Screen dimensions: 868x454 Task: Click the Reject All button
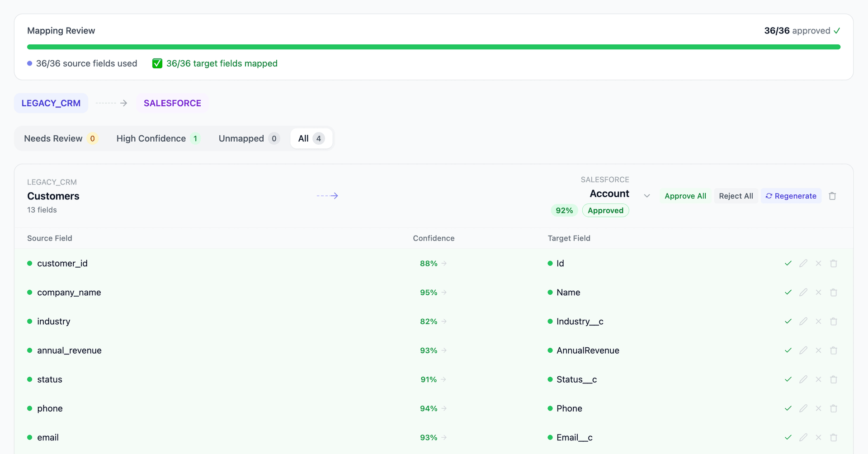736,196
